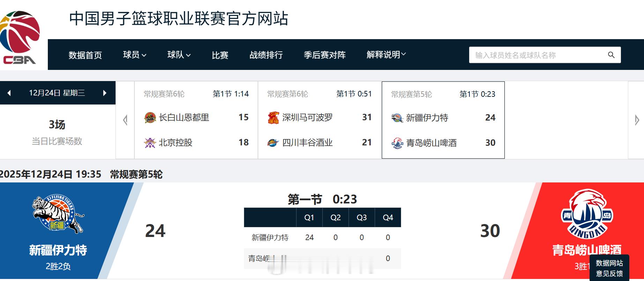Open the 季后赛对阵 nav item
Image resolution: width=644 pixels, height=281 pixels.
[x=325, y=55]
